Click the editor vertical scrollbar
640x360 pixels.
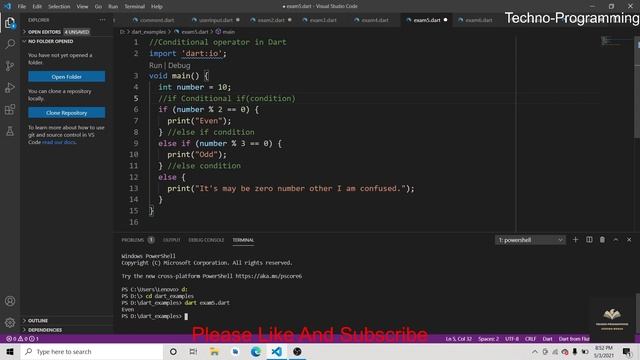coord(636,87)
